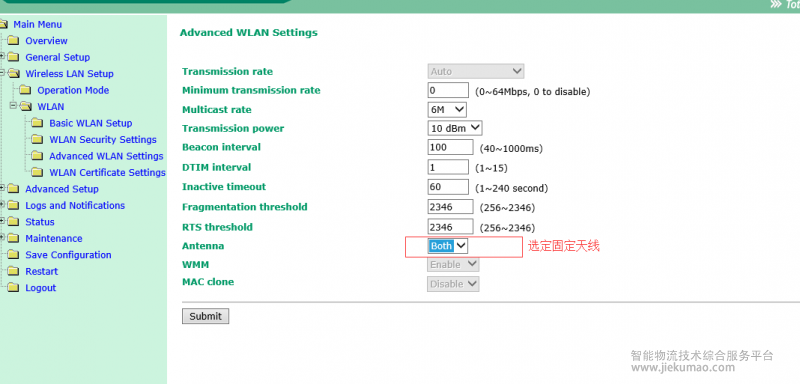Viewport: 800px width, 384px height.
Task: Focus the Beacon interval field
Action: click(451, 147)
